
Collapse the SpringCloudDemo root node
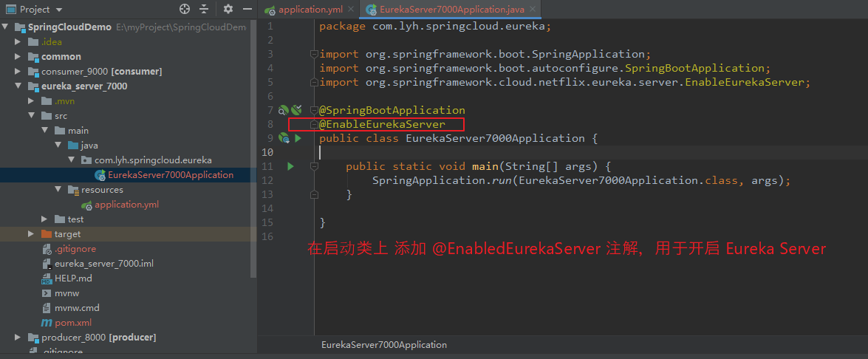pos(5,27)
